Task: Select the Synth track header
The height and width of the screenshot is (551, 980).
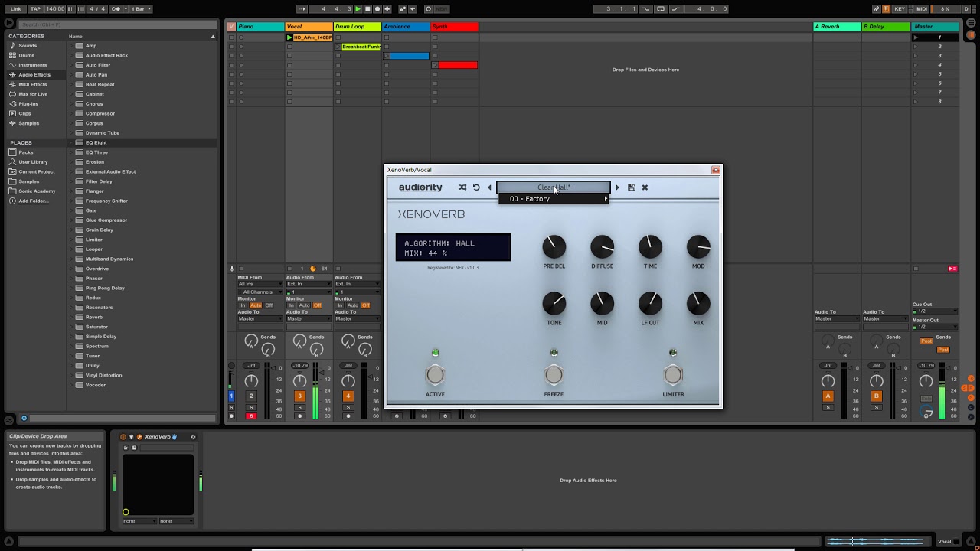Action: tap(454, 27)
